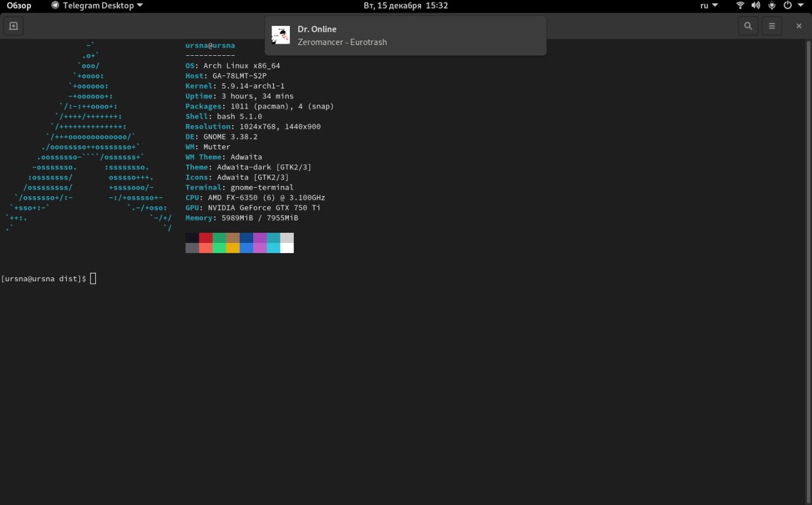Click the Terminal: gnome-terminal line
Screen dimensions: 812x505
pos(239,188)
